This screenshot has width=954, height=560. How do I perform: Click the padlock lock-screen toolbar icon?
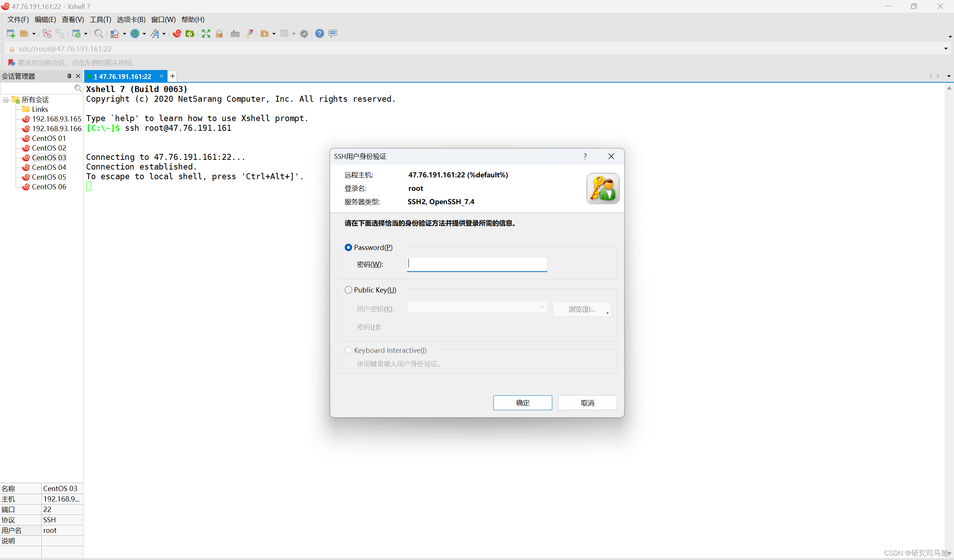coord(219,34)
